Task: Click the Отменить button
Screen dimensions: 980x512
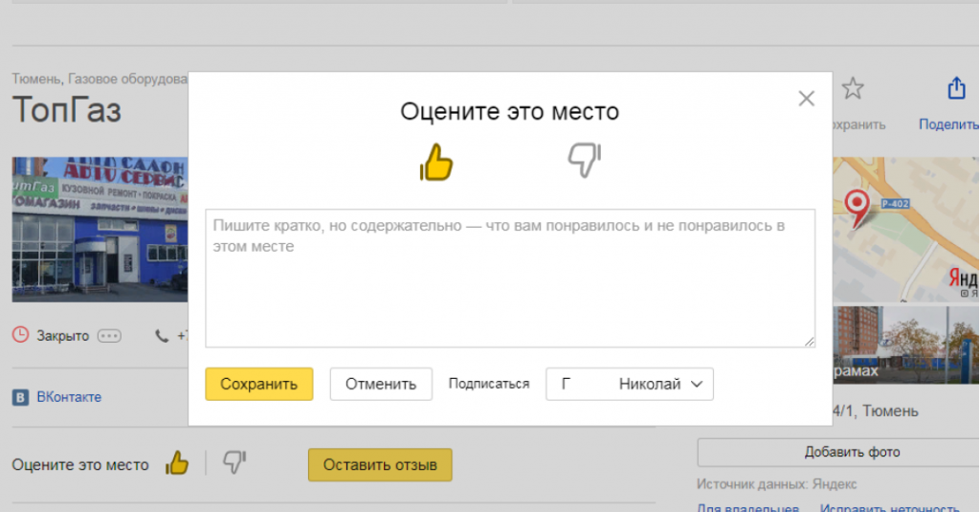Action: point(381,384)
